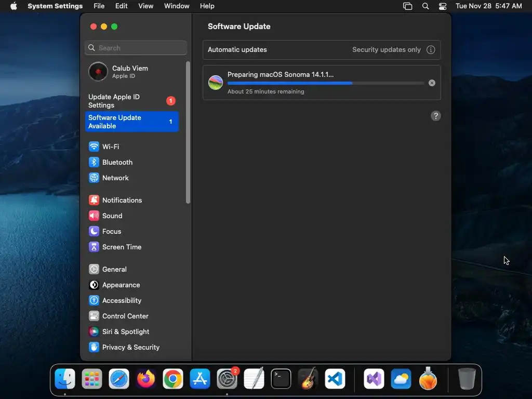This screenshot has width=532, height=399.
Task: Open TextEdit from the Dock
Action: coord(254,379)
